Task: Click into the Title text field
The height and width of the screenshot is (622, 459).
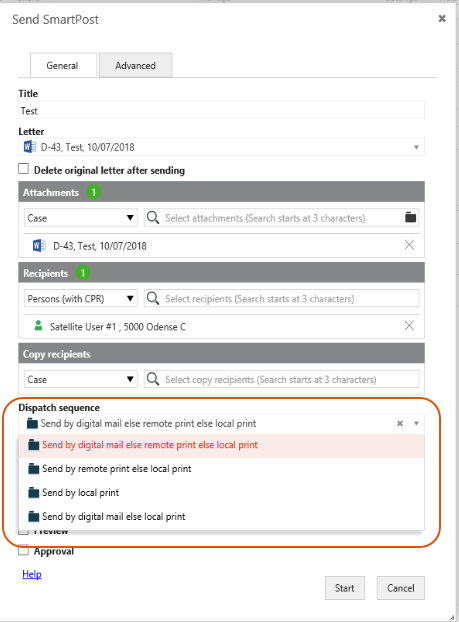Action: tap(221, 111)
